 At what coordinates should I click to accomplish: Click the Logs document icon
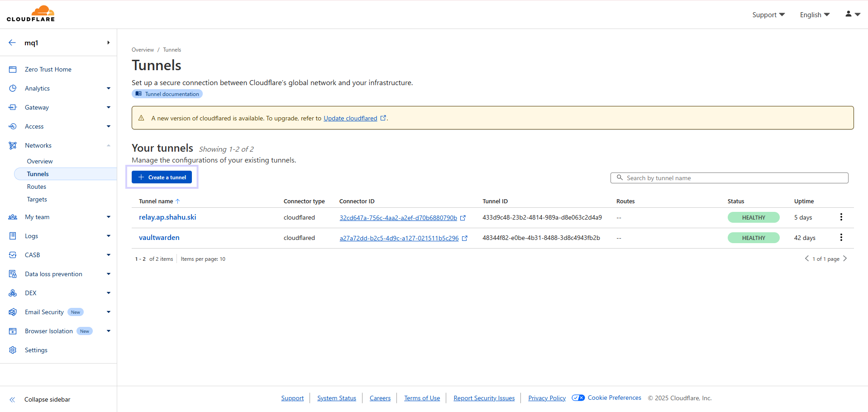13,236
